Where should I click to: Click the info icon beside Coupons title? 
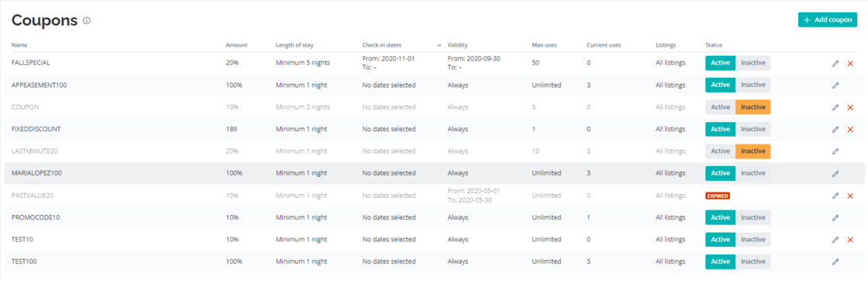(x=86, y=20)
